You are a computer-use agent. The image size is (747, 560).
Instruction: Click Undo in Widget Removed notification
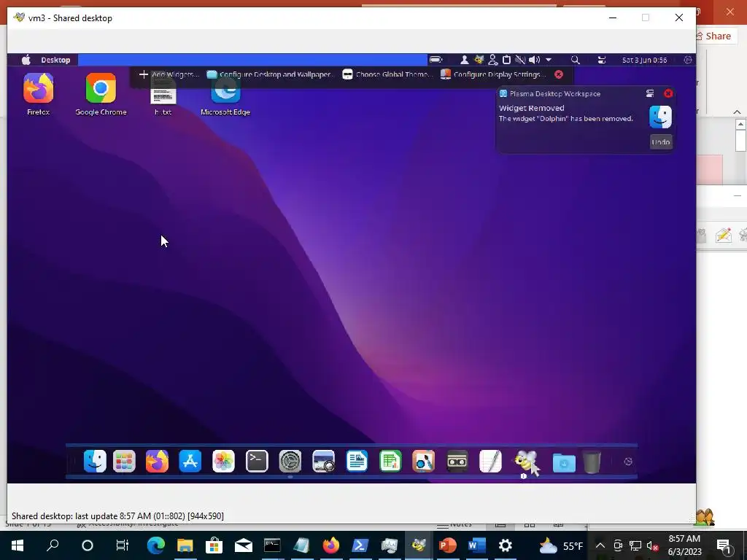click(x=661, y=142)
